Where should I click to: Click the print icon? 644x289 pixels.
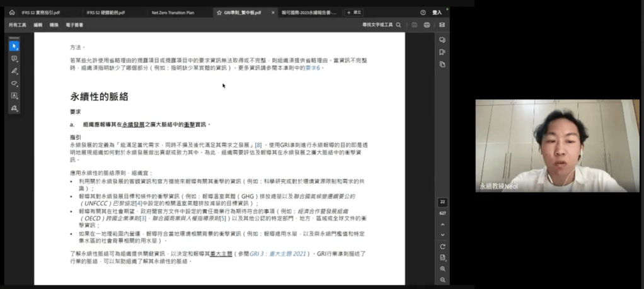[427, 25]
